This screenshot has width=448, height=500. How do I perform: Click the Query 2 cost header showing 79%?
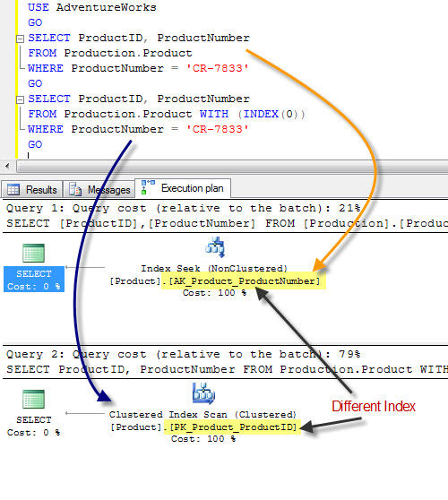coord(184,354)
